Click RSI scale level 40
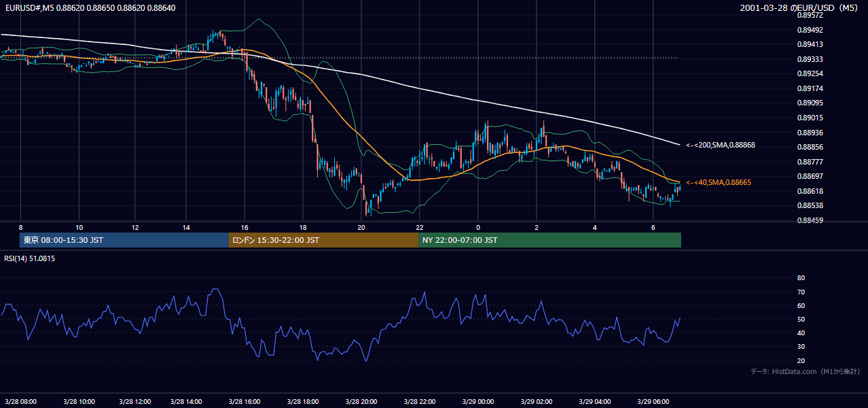The height and width of the screenshot is (408, 868). pyautogui.click(x=801, y=333)
